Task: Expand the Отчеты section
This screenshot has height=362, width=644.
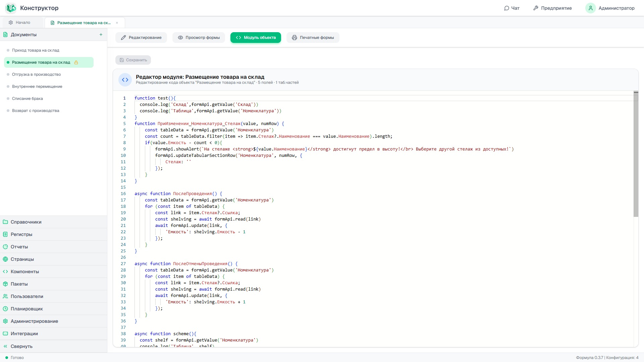Action: (x=54, y=247)
